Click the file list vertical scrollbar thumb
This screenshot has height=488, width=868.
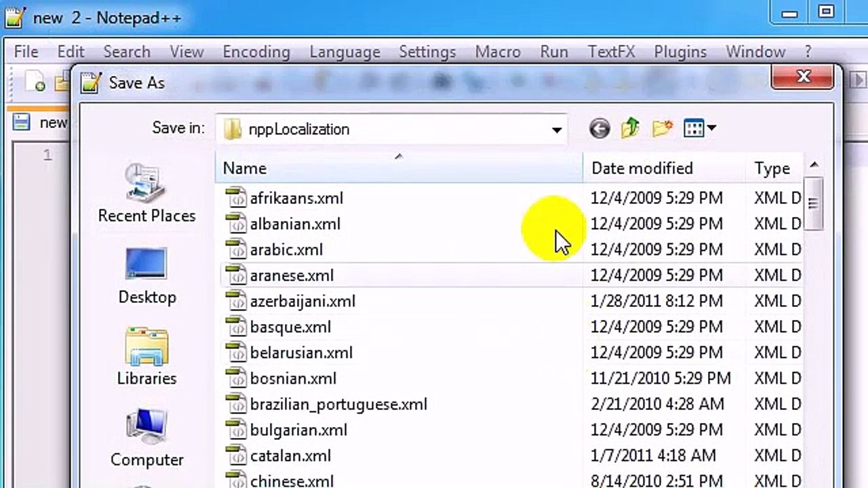pos(814,203)
